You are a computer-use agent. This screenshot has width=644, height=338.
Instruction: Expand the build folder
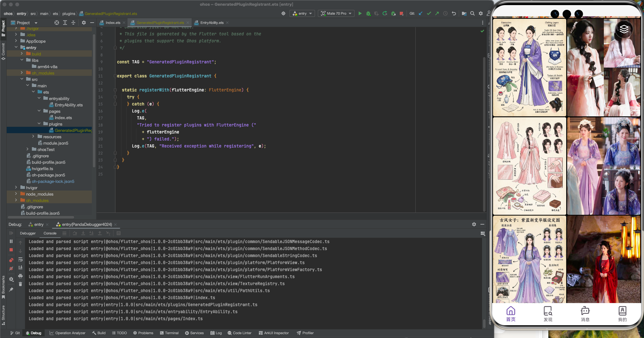click(22, 54)
